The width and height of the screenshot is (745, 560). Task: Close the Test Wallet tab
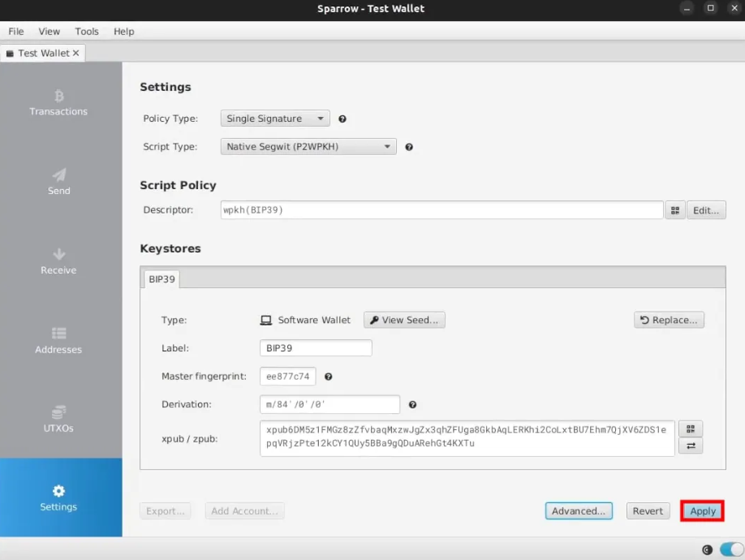click(x=75, y=54)
